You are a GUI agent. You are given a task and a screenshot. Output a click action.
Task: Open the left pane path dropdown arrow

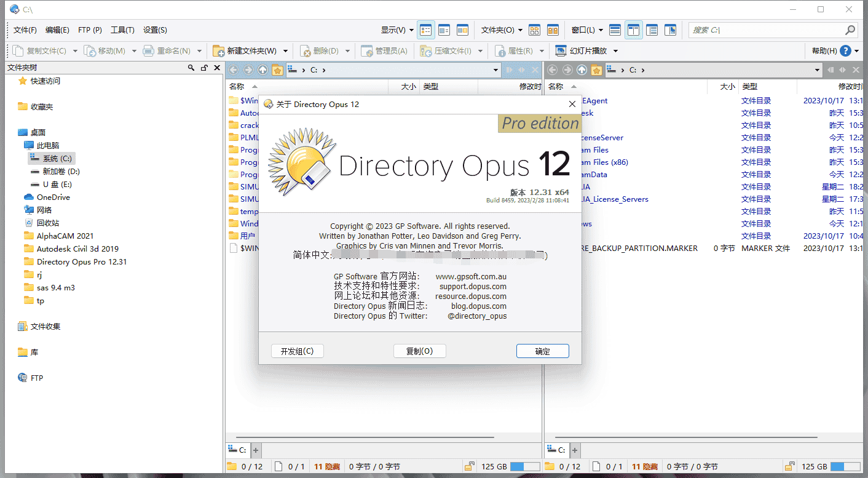pos(496,70)
